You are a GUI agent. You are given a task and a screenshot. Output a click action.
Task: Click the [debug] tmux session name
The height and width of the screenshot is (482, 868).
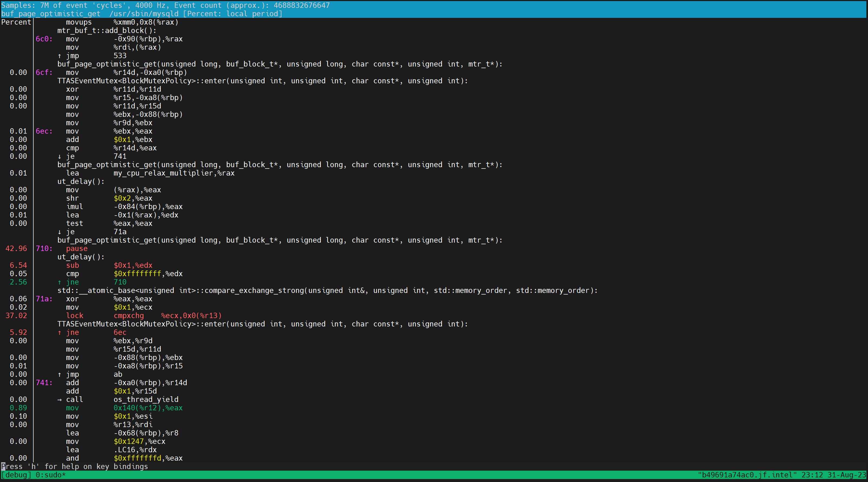(16, 475)
